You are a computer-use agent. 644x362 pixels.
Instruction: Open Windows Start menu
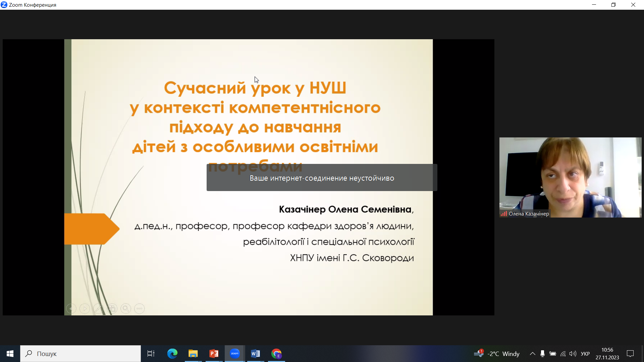pyautogui.click(x=10, y=354)
